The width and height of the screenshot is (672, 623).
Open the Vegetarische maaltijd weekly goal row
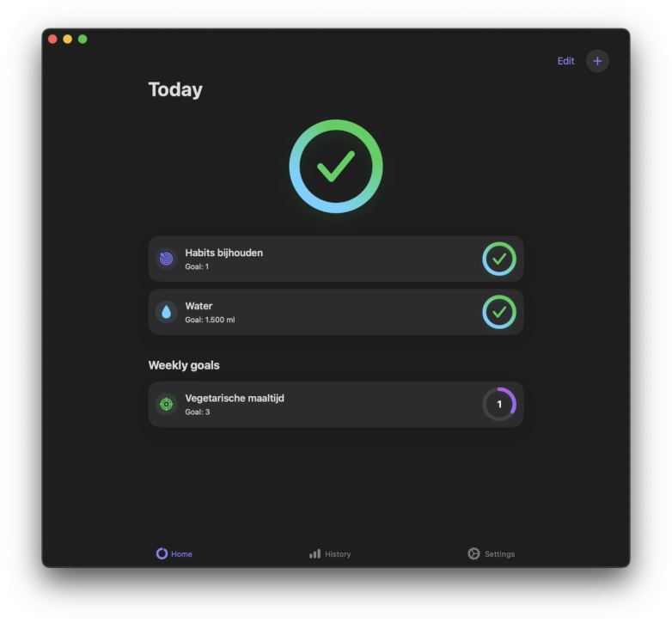click(x=336, y=404)
